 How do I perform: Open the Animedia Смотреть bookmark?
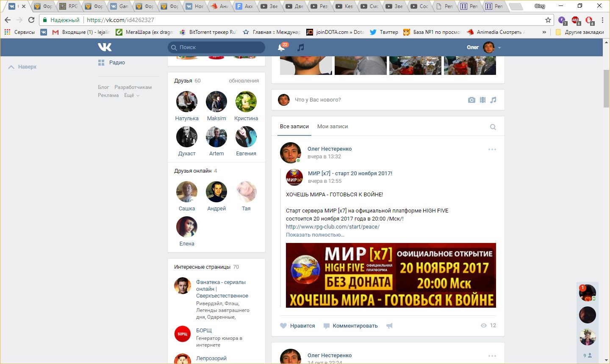tap(496, 32)
